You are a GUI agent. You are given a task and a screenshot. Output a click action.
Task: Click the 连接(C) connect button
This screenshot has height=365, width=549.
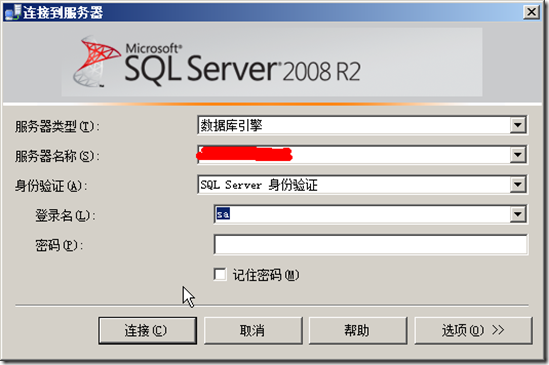[x=147, y=330]
